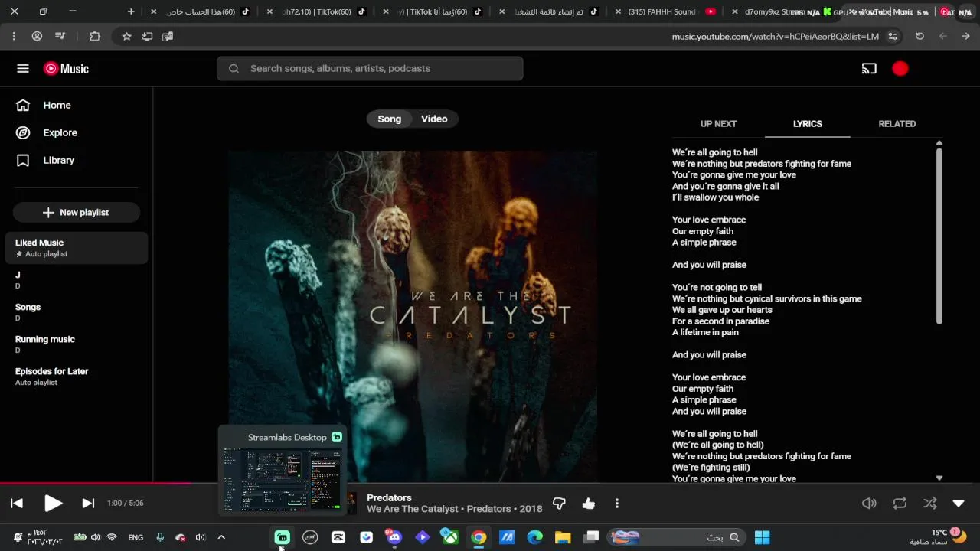
Task: Open browser extensions puzzle icon
Action: coord(95,37)
